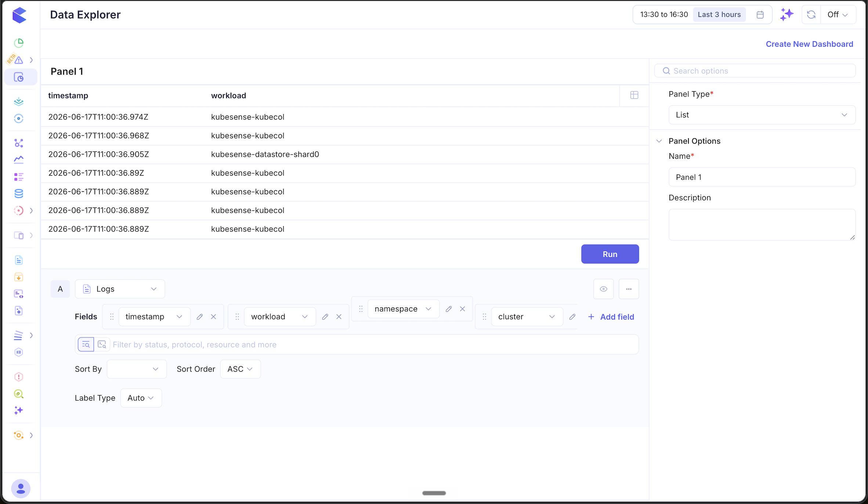
Task: Open the purple sparkles sidebar icon
Action: [19, 410]
